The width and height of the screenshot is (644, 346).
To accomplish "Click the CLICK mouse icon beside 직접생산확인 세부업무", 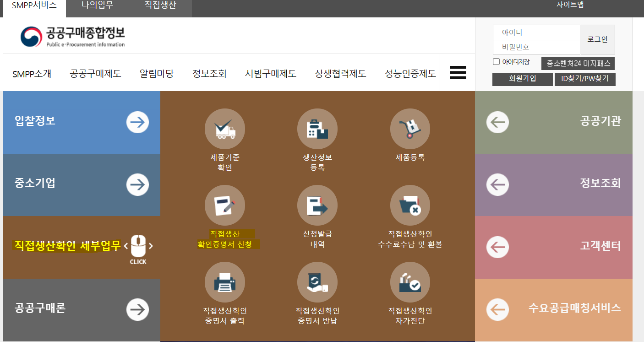I will (x=137, y=247).
